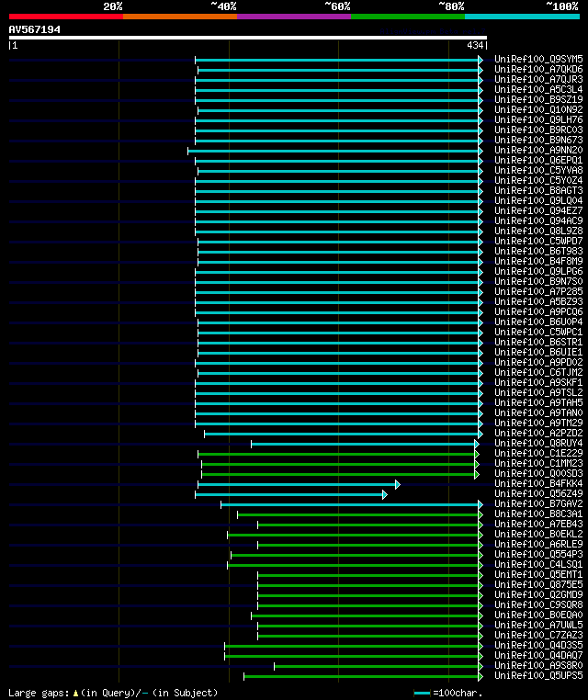This screenshot has width=588, height=700.
Task: Click the short cyan alignment bar for UniRef100_Q56Z49
Action: click(x=289, y=494)
